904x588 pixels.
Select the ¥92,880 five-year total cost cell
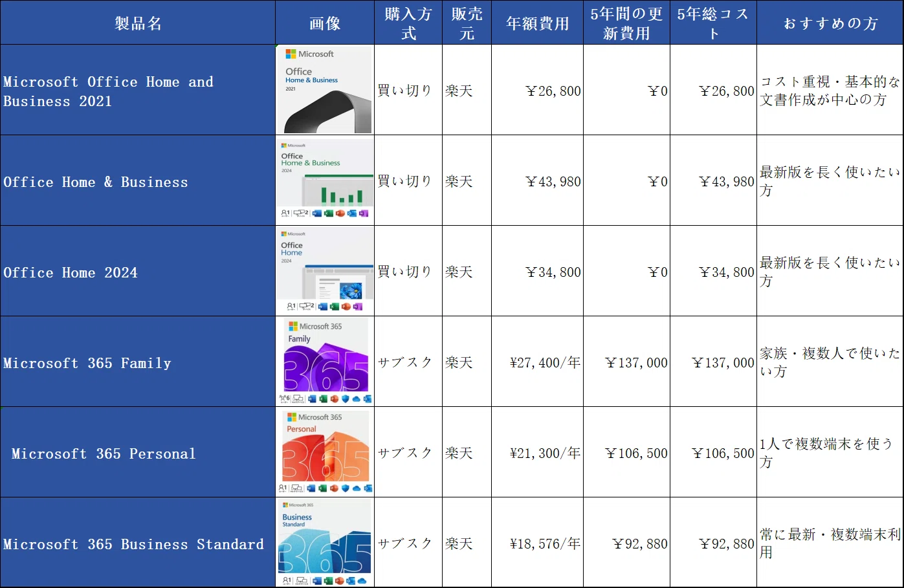[x=713, y=543]
